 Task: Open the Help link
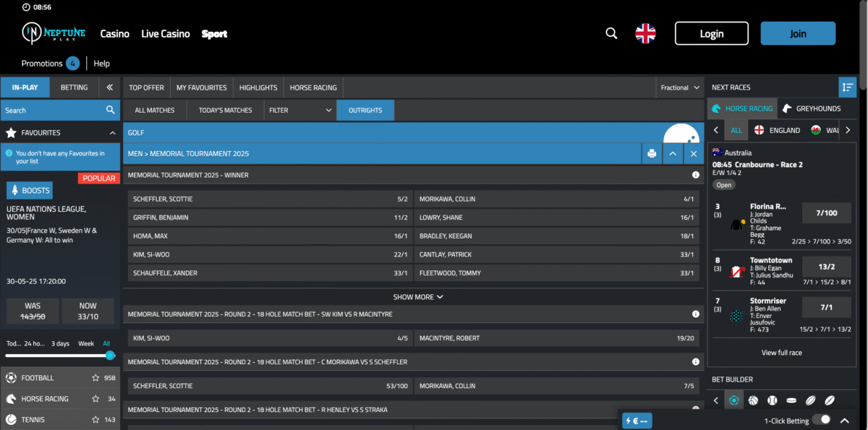click(x=102, y=64)
